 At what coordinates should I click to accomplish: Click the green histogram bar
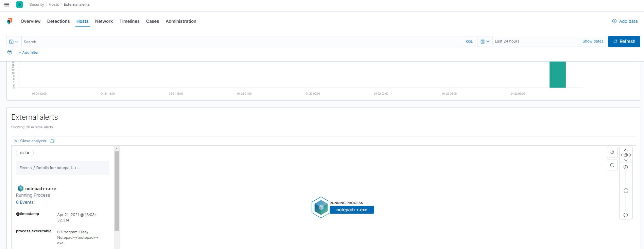coord(558,74)
